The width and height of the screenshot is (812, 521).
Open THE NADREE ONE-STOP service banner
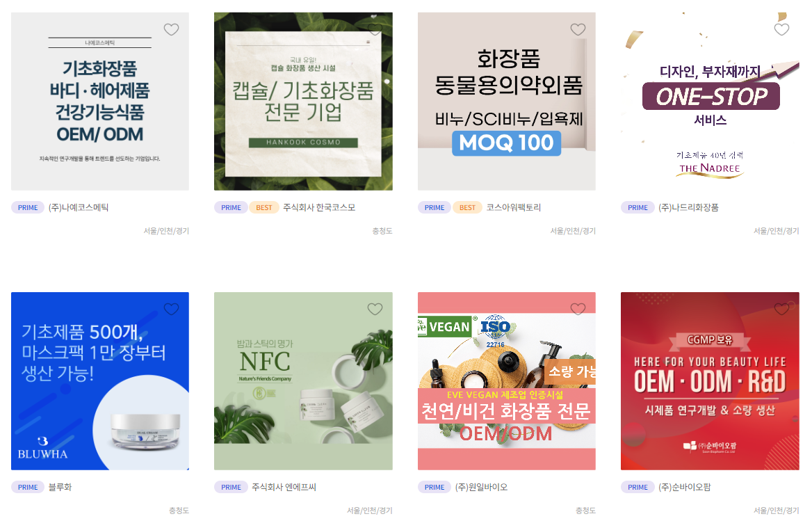tap(710, 102)
